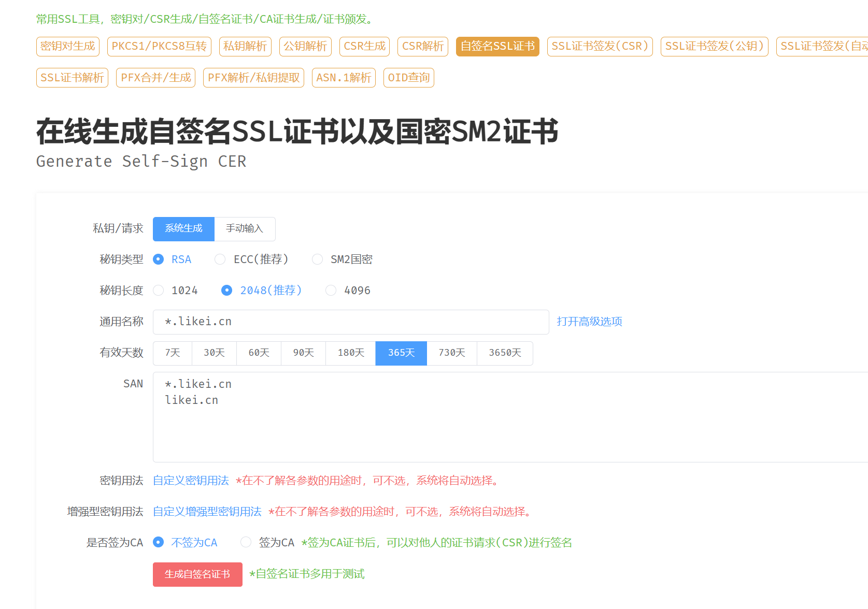Open the PFX合并/生成 tool
Viewport: 868px width, 609px height.
pyautogui.click(x=155, y=77)
